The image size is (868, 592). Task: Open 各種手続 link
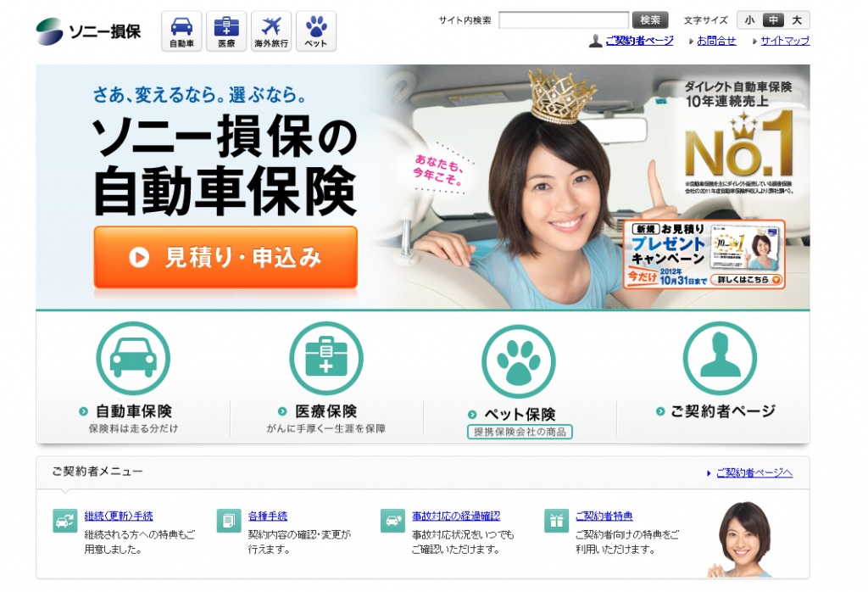268,517
